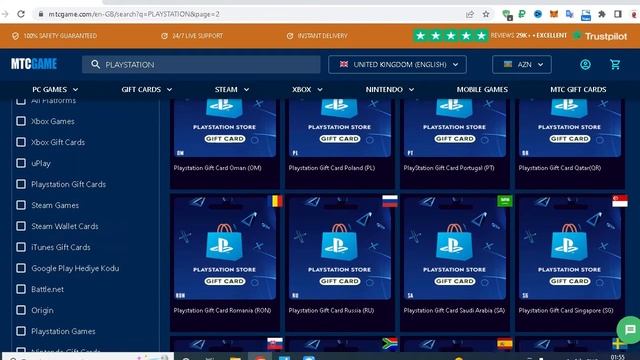Click the browser address bar URL
The image size is (640, 360).
point(134,14)
